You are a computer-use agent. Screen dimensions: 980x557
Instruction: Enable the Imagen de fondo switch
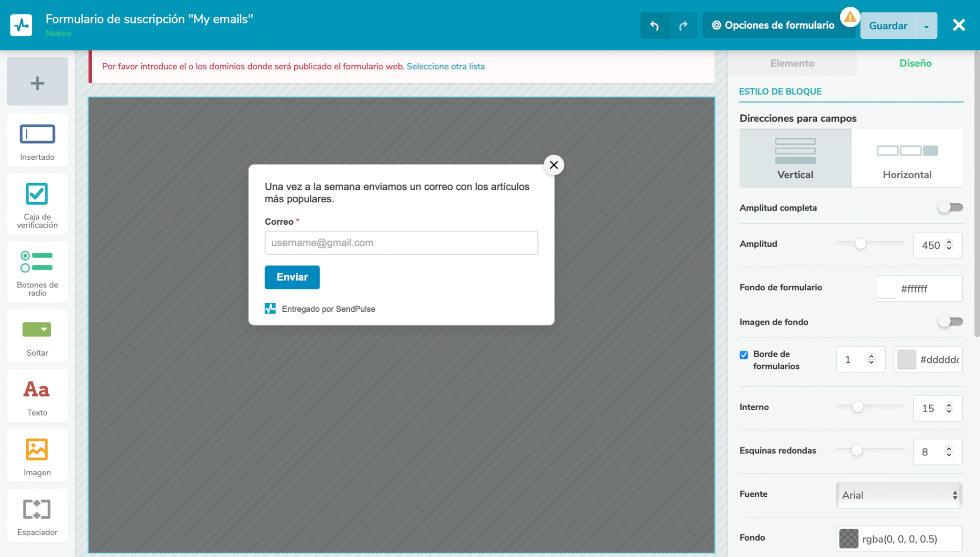click(x=950, y=322)
